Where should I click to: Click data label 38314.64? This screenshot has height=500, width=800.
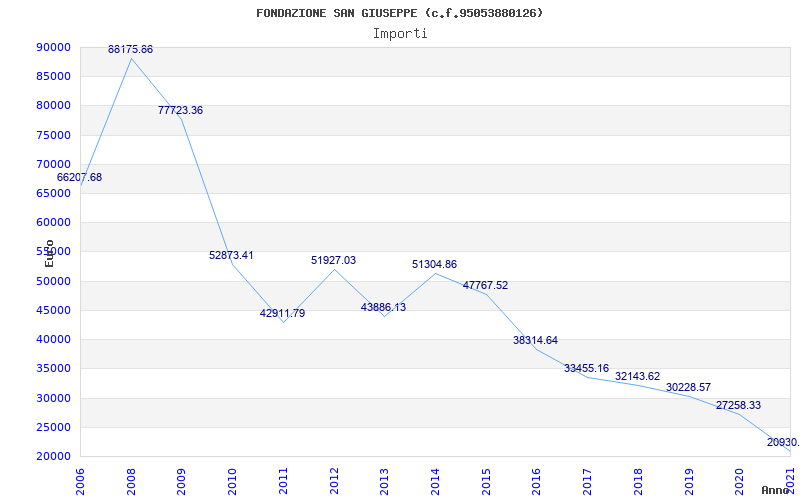point(536,340)
